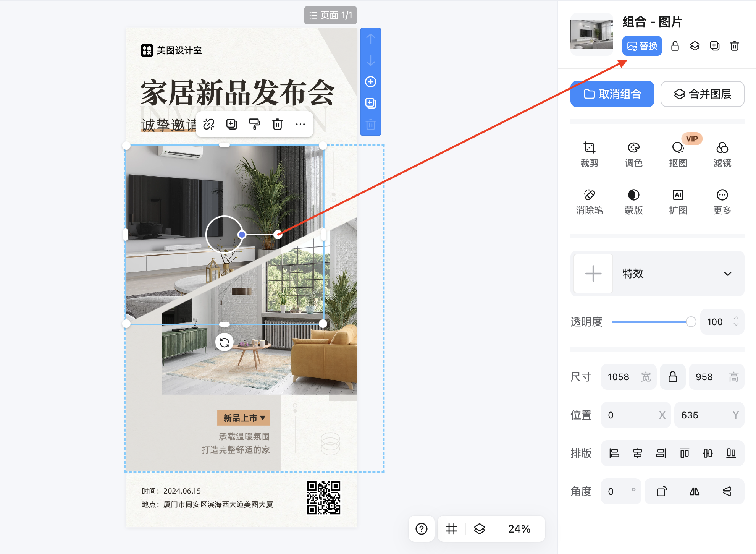Viewport: 756px width, 554px height.
Task: Open the 更多 more tools panel
Action: (x=722, y=201)
